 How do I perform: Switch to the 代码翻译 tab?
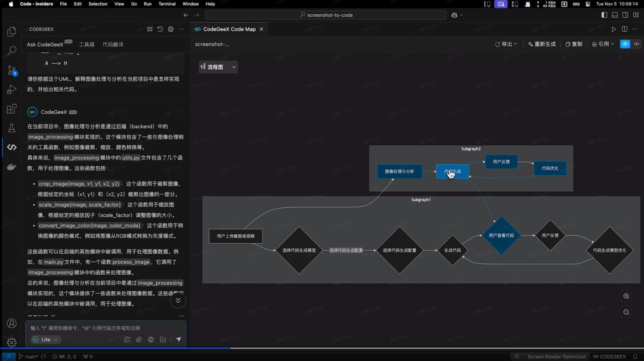tap(113, 44)
